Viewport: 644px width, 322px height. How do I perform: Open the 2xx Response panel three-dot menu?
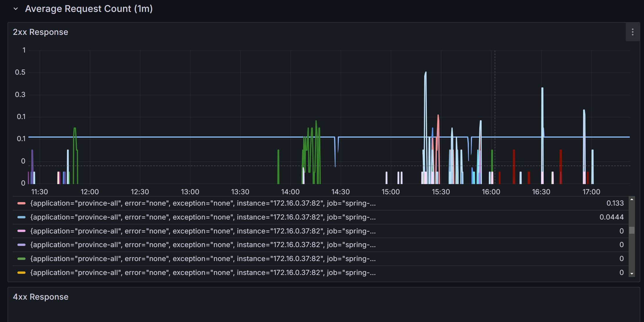pos(632,32)
